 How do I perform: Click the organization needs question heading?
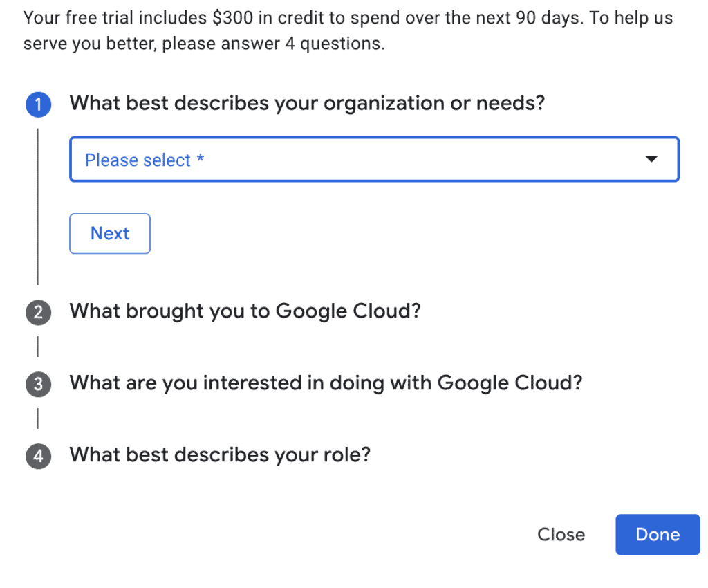[307, 102]
